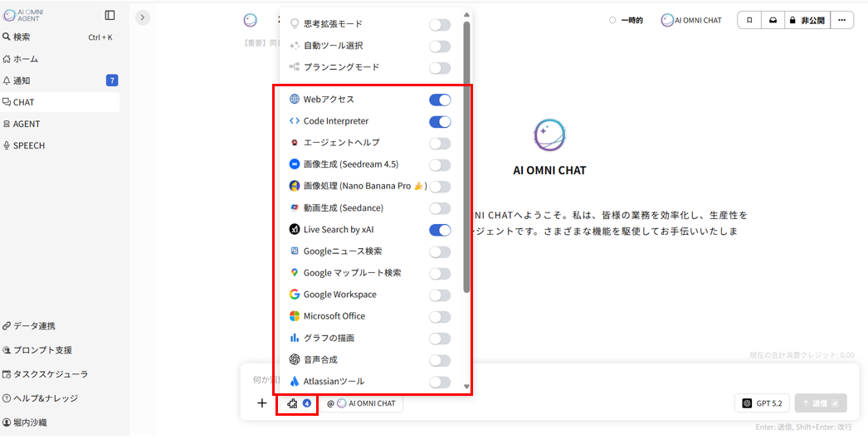This screenshot has height=439, width=868.
Task: Disable the Code Interpreter switch
Action: (440, 122)
